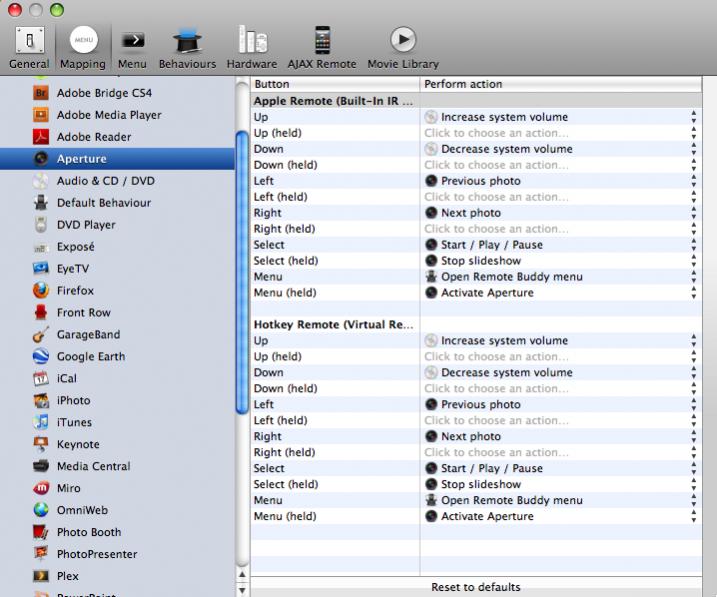
Task: Open action popup for Hotkey Remote Select (held)
Action: (x=694, y=484)
